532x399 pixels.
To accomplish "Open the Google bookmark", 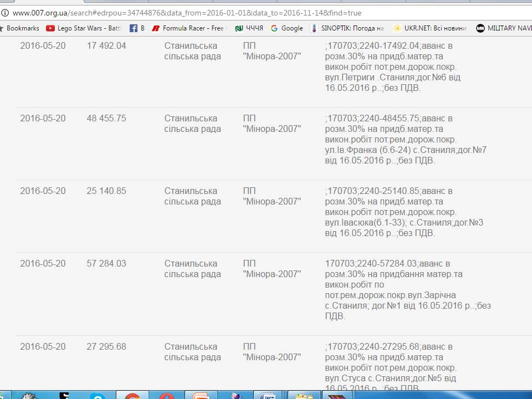I will 287,28.
